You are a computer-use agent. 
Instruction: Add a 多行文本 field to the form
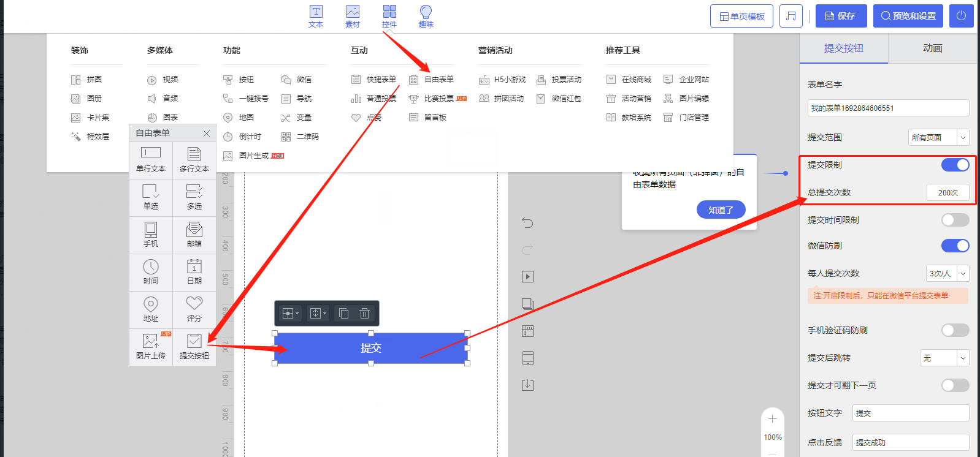[194, 160]
